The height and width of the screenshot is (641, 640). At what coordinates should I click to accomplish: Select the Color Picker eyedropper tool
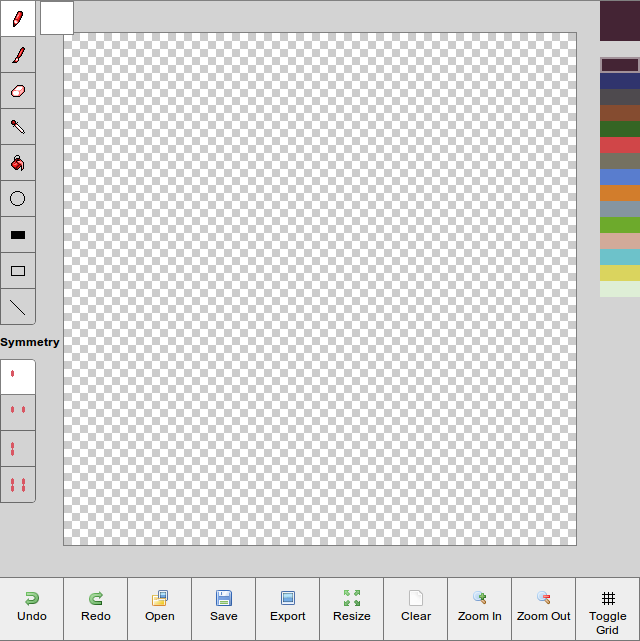[x=18, y=126]
